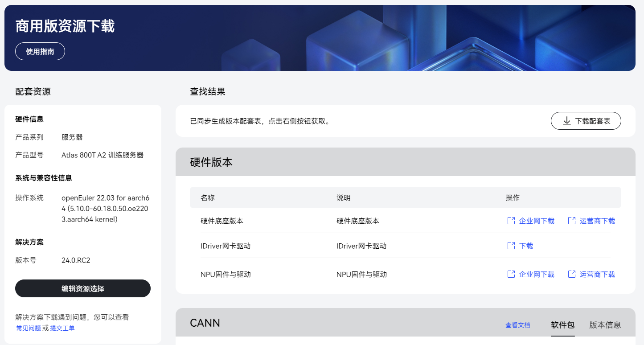Click the 配套资源 heading
The width and height of the screenshot is (644, 345).
click(33, 92)
